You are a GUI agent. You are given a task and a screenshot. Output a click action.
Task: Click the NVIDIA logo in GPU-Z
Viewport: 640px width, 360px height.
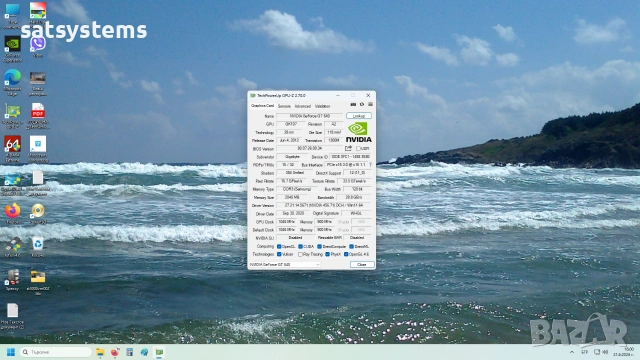point(358,132)
